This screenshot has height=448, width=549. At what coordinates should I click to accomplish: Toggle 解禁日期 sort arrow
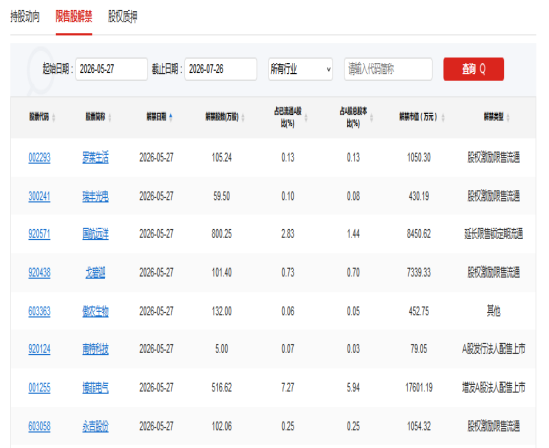171,117
